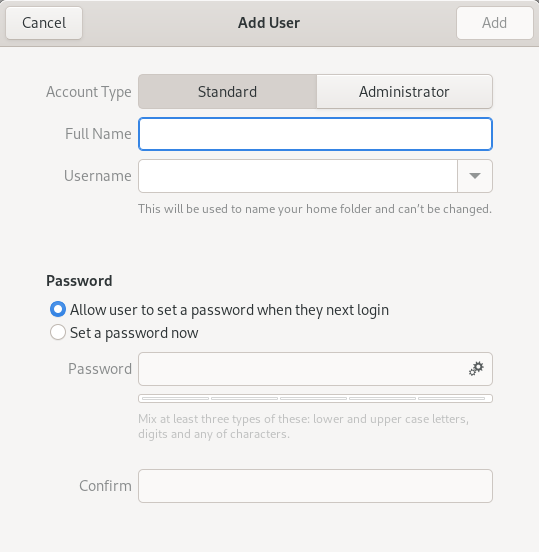Viewport: 539px width, 552px height.
Task: Select the 'Set a password now' option
Action: pos(58,332)
